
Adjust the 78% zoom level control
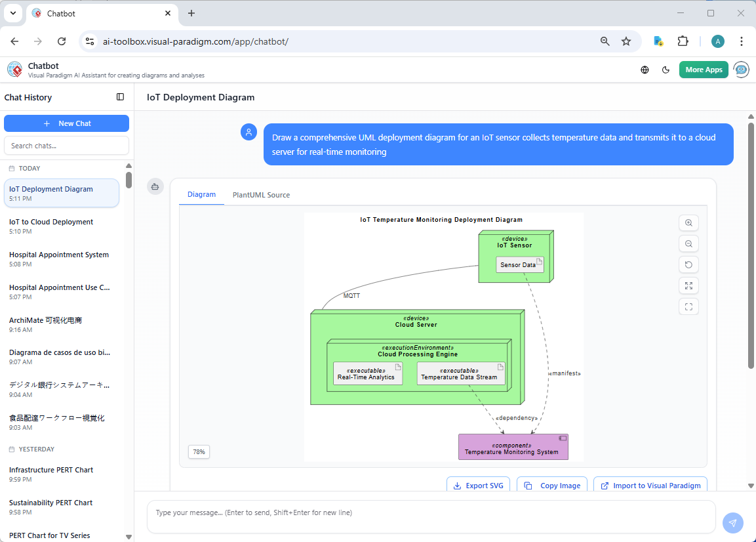click(x=199, y=451)
